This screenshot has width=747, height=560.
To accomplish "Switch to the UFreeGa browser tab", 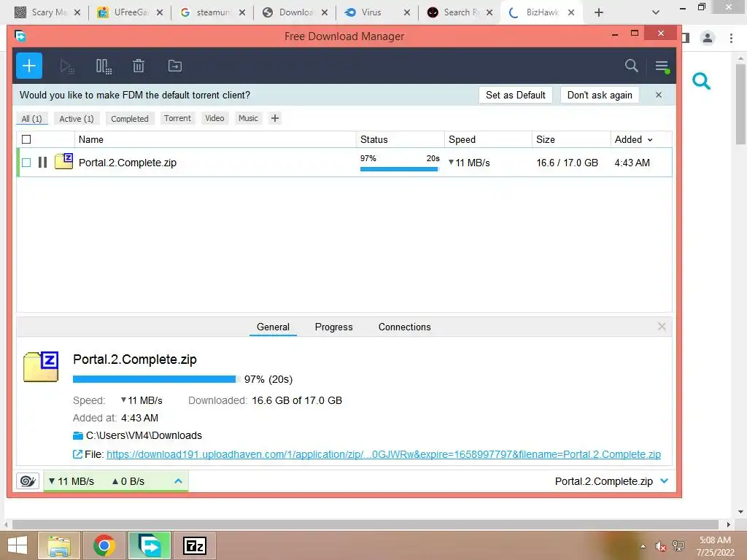I will [x=130, y=12].
